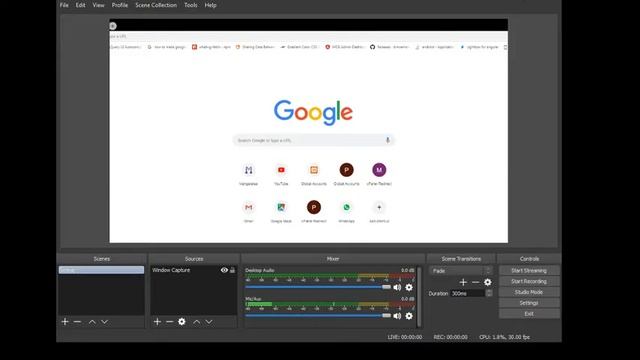
Task: Click the Controls panel header
Action: point(529,259)
